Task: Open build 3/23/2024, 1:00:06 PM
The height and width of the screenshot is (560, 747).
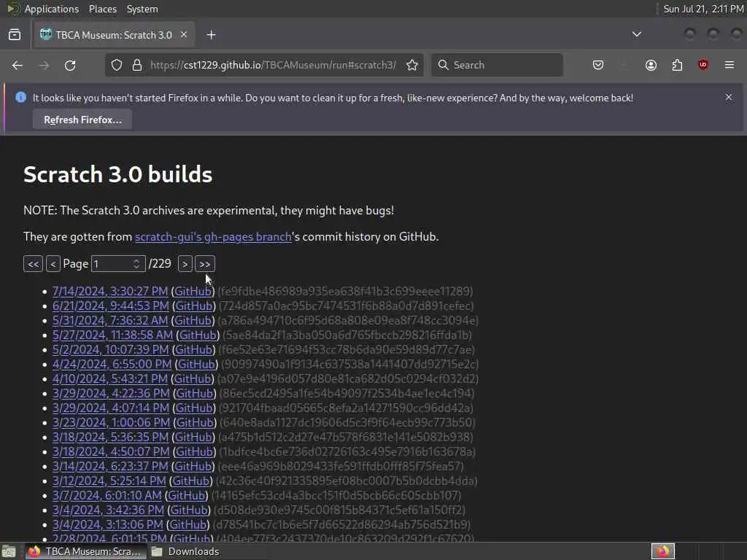Action: tap(111, 422)
